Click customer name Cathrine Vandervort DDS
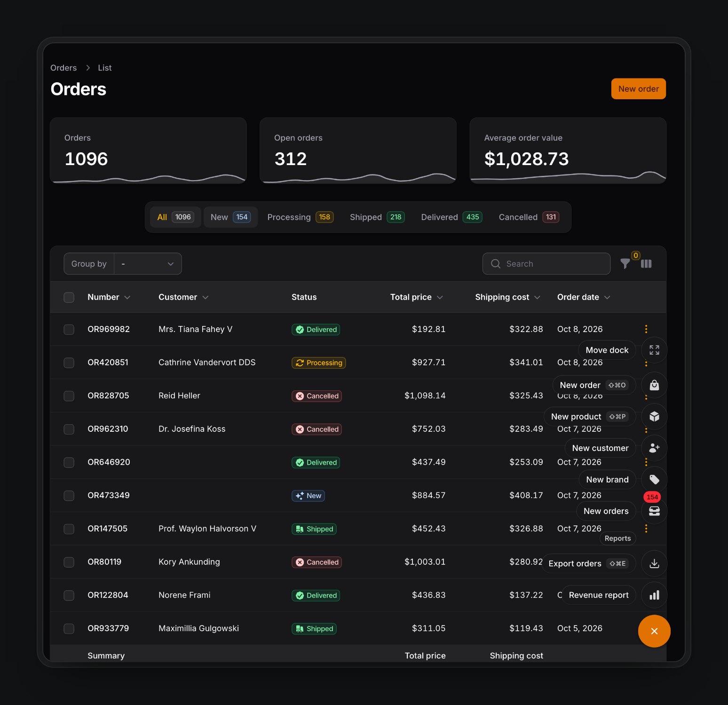The width and height of the screenshot is (728, 705). [x=207, y=363]
